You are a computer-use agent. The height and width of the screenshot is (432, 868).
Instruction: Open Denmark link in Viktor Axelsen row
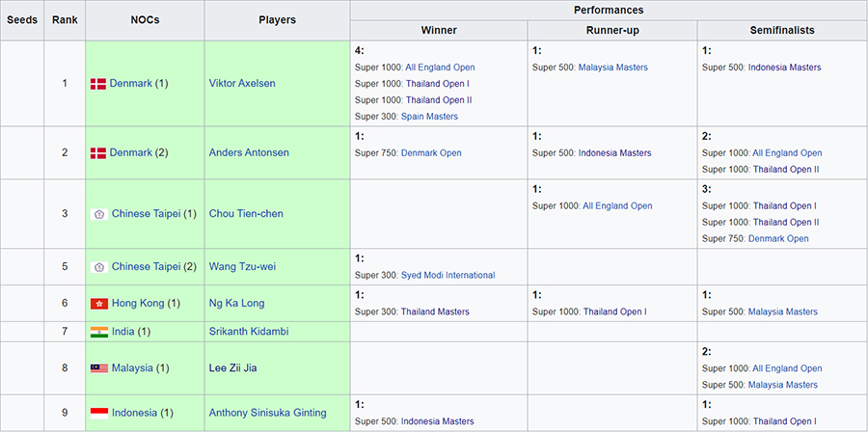coord(130,84)
